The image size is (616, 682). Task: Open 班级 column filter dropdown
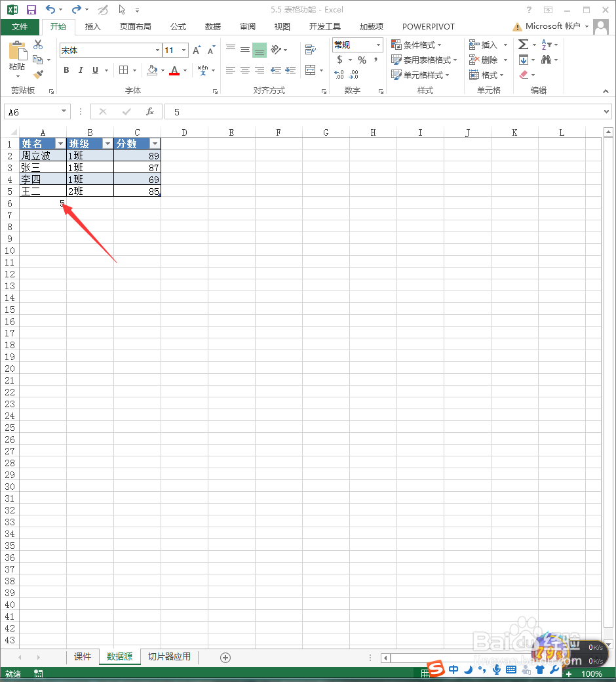(108, 144)
